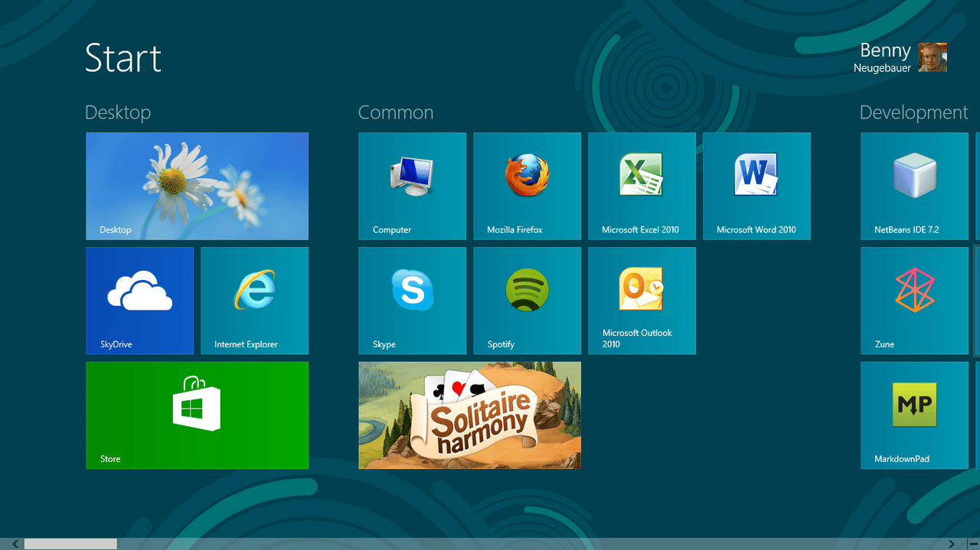The width and height of the screenshot is (980, 550).
Task: Click the Benny Neugebauer user name
Action: click(x=884, y=57)
